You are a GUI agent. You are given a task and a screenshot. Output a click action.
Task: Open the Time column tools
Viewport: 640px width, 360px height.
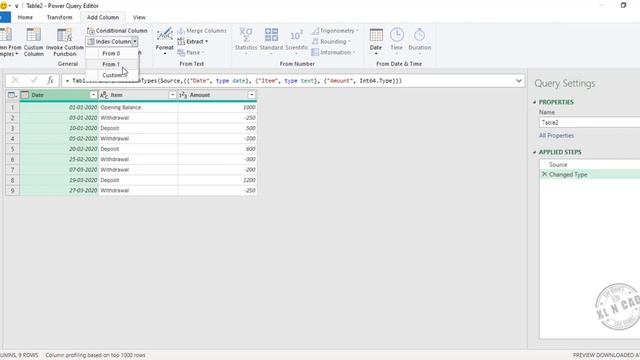(396, 41)
